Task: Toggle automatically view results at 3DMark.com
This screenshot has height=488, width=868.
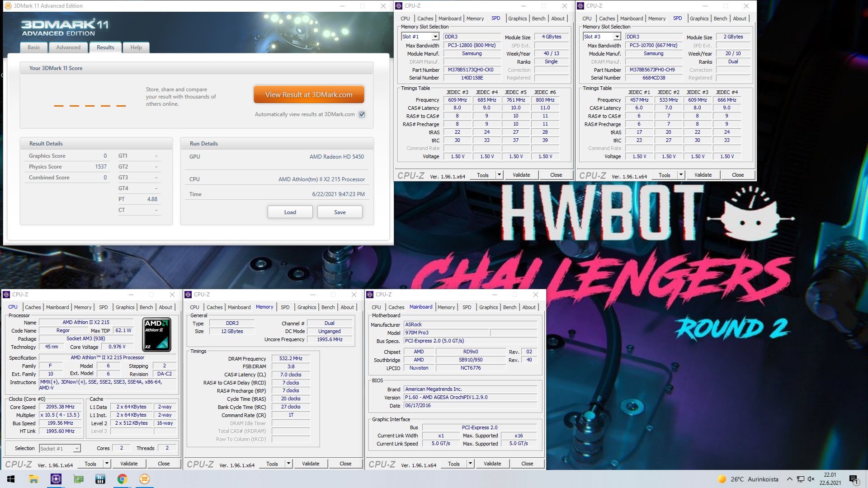Action: click(x=362, y=114)
